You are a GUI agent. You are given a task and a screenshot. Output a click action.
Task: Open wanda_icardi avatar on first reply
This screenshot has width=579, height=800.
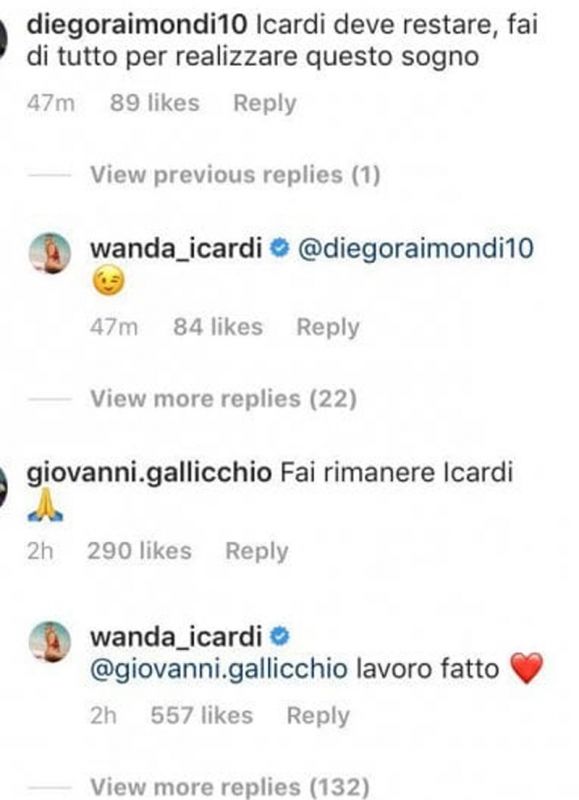49,253
